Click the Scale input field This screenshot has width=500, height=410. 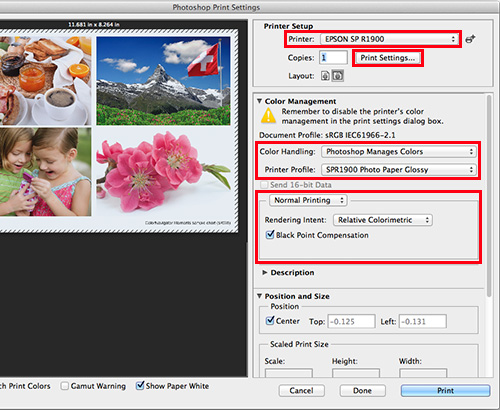pyautogui.click(x=289, y=373)
